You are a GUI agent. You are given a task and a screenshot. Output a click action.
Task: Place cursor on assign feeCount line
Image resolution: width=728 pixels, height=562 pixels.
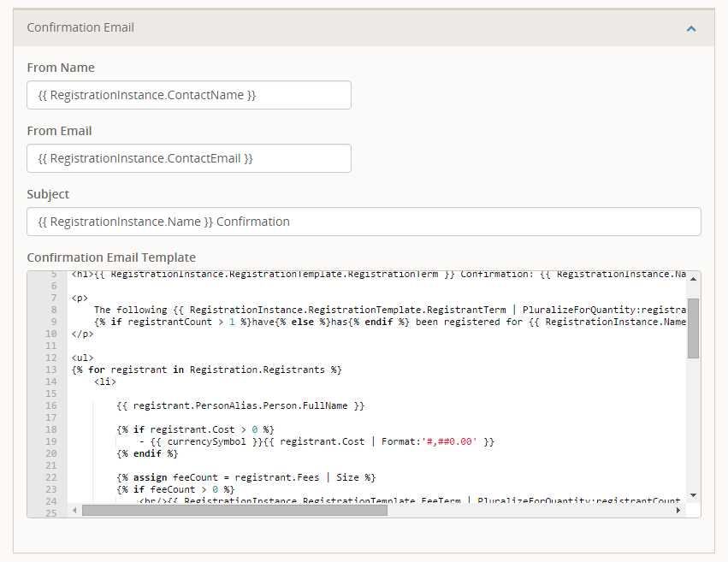pos(246,477)
